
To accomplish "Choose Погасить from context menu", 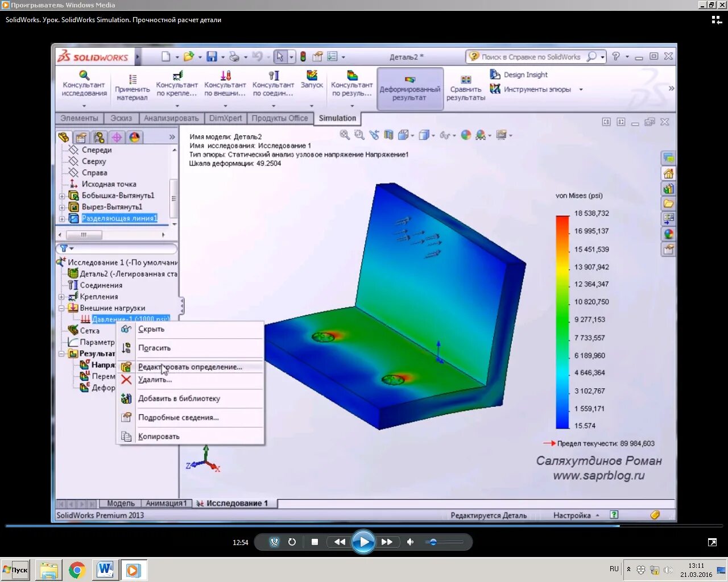I will (x=190, y=348).
